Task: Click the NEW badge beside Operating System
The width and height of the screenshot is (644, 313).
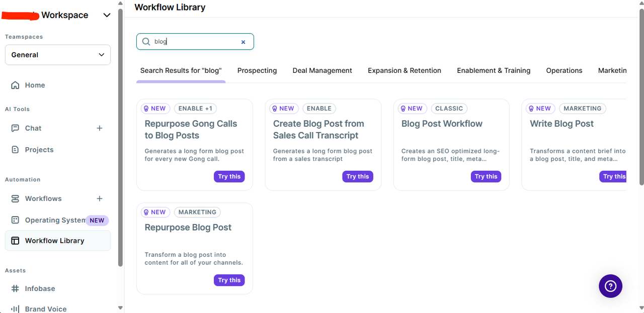Action: 97,220
